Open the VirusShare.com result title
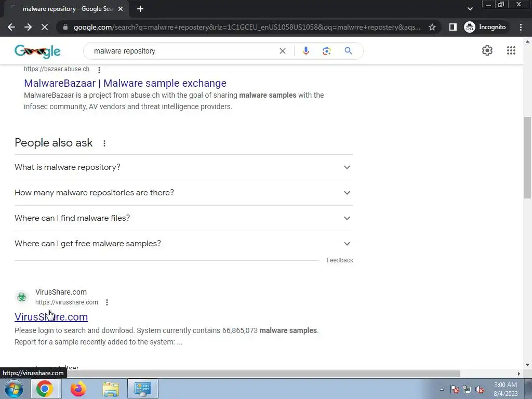 (51, 317)
